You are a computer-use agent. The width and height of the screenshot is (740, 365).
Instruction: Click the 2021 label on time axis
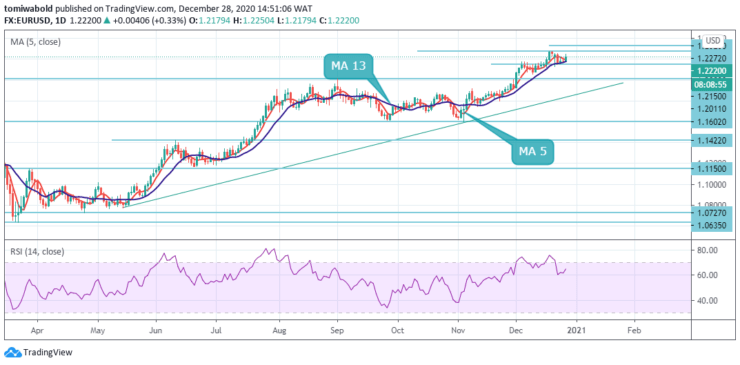pyautogui.click(x=575, y=331)
